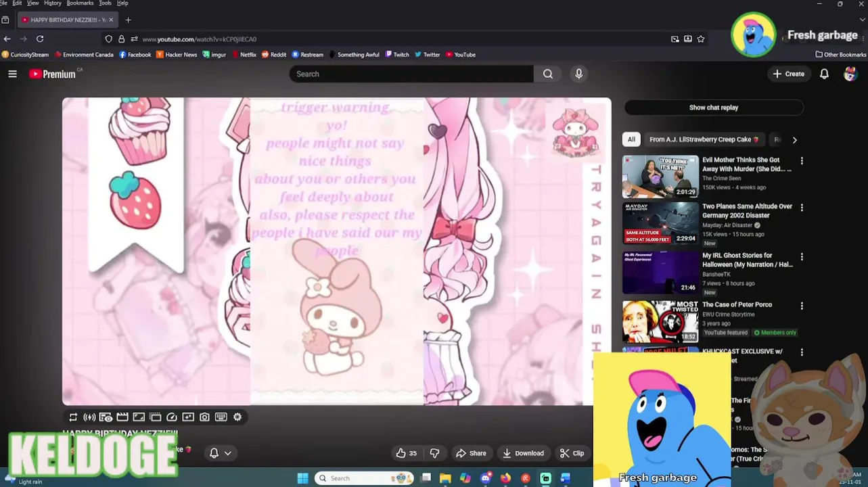The height and width of the screenshot is (487, 868).
Task: Click Show chat replay
Action: [714, 108]
